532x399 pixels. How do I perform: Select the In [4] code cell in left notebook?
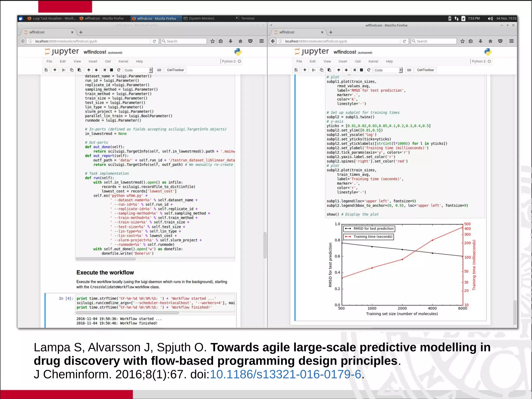pyautogui.click(x=156, y=303)
